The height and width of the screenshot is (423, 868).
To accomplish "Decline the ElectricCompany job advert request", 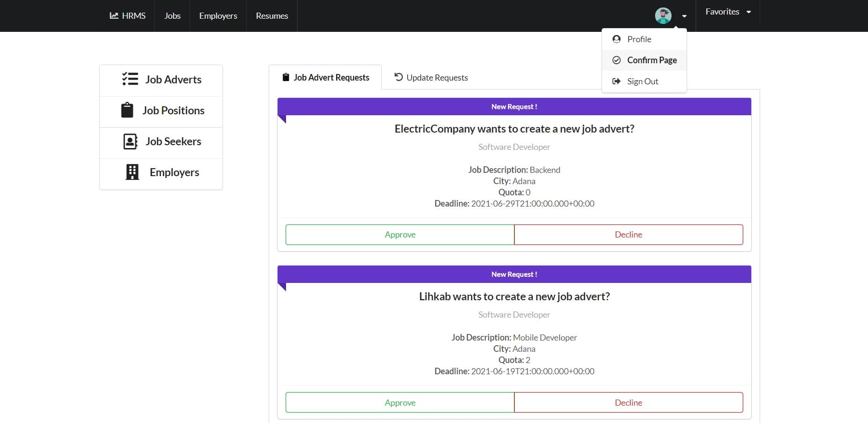I will click(x=628, y=235).
